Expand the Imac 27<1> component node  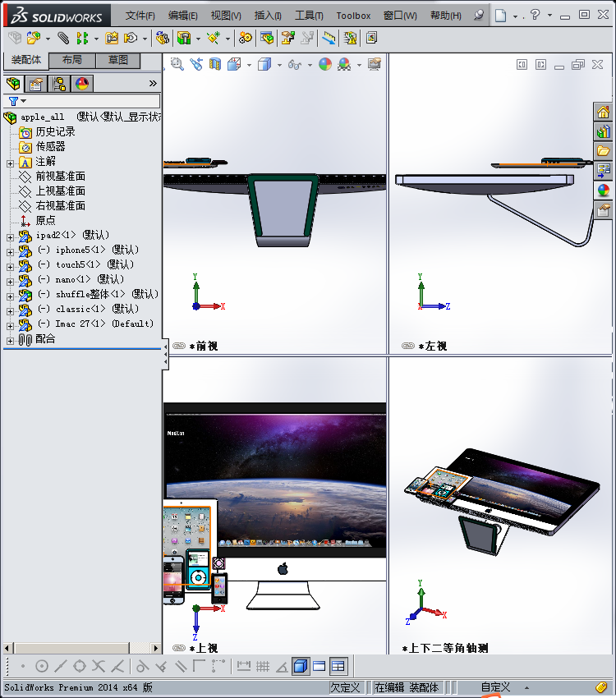(x=10, y=326)
